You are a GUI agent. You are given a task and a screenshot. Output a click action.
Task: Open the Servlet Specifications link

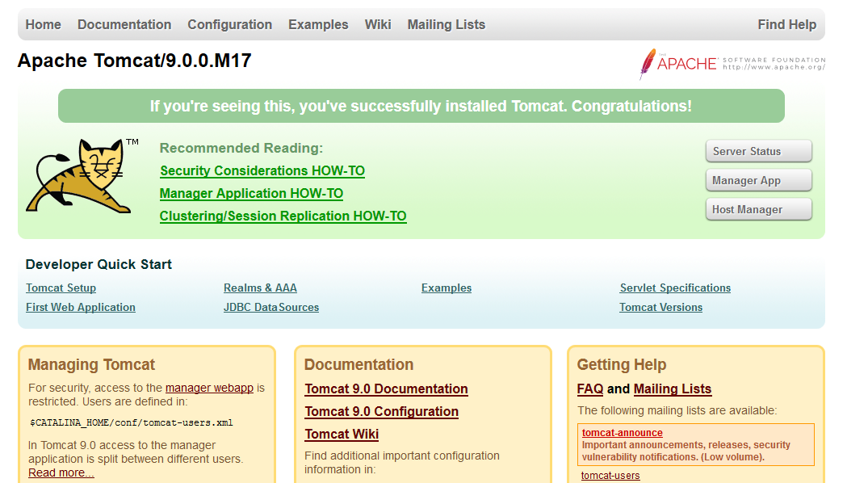tap(675, 288)
